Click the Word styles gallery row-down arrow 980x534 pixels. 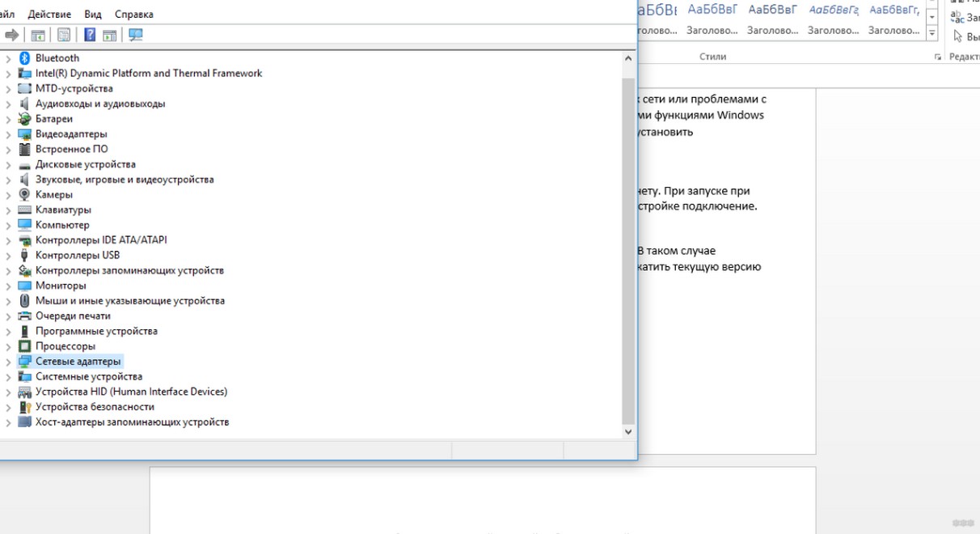(932, 17)
